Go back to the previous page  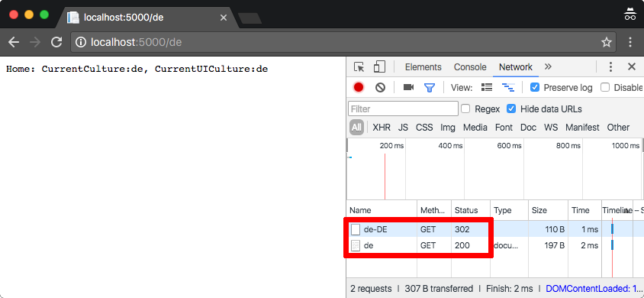click(x=14, y=42)
